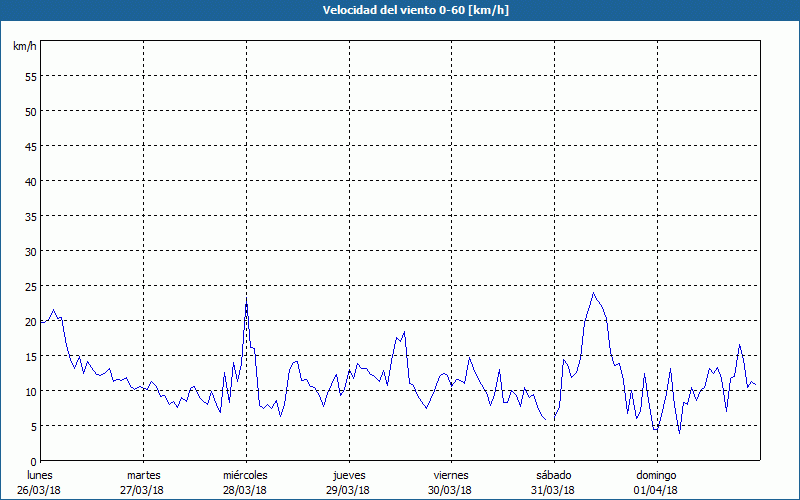The height and width of the screenshot is (500, 800).
Task: Click the "viernes 30/03/18" date label
Action: [x=450, y=482]
